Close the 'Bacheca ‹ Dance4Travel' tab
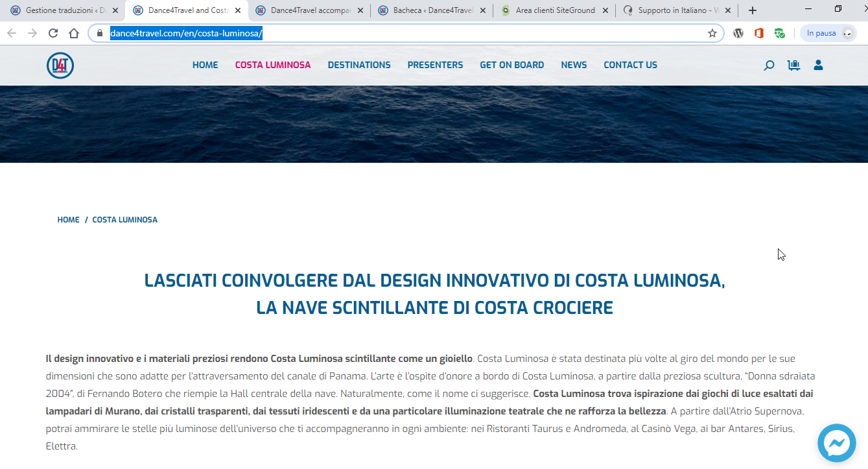868x469 pixels. click(483, 10)
